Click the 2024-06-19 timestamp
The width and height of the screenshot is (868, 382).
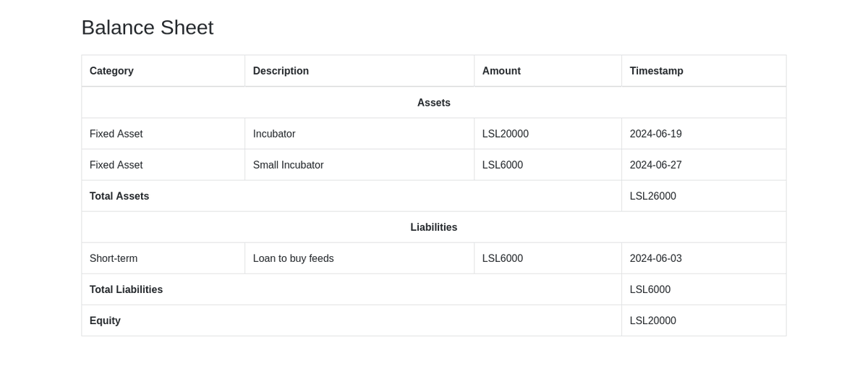655,134
